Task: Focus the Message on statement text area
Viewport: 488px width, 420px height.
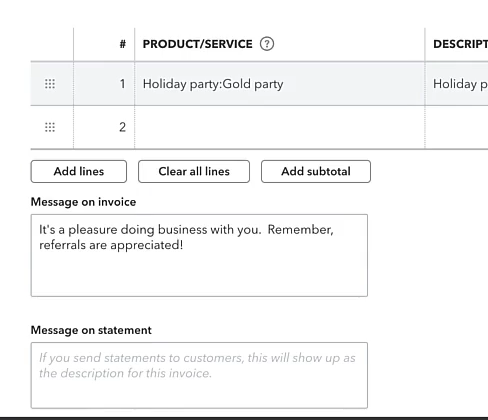Action: 199,375
